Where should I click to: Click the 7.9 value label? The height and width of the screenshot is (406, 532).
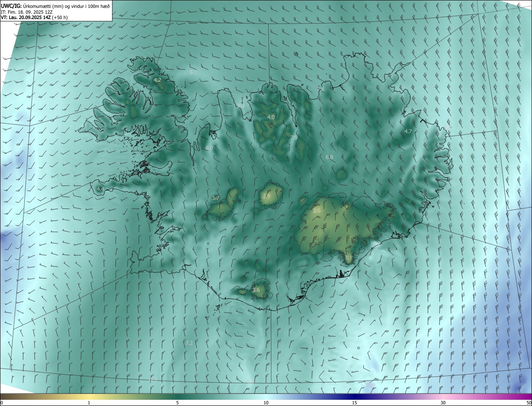point(294,137)
